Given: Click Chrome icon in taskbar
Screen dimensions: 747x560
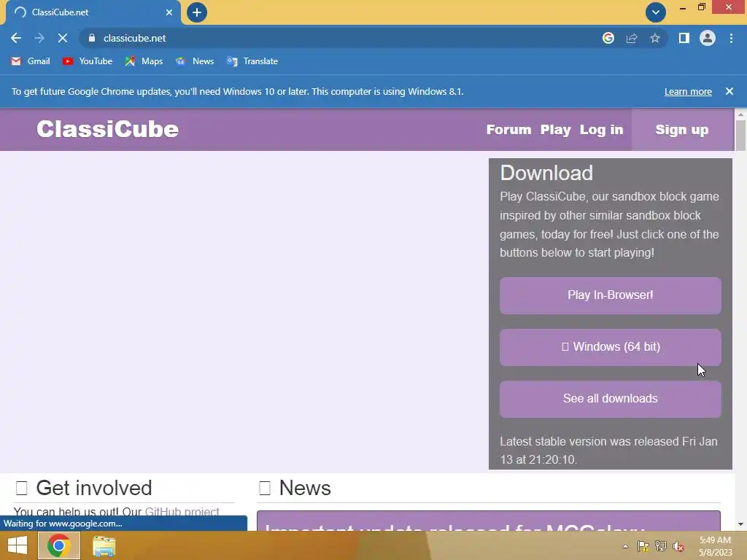Looking at the screenshot, I should tap(58, 545).
